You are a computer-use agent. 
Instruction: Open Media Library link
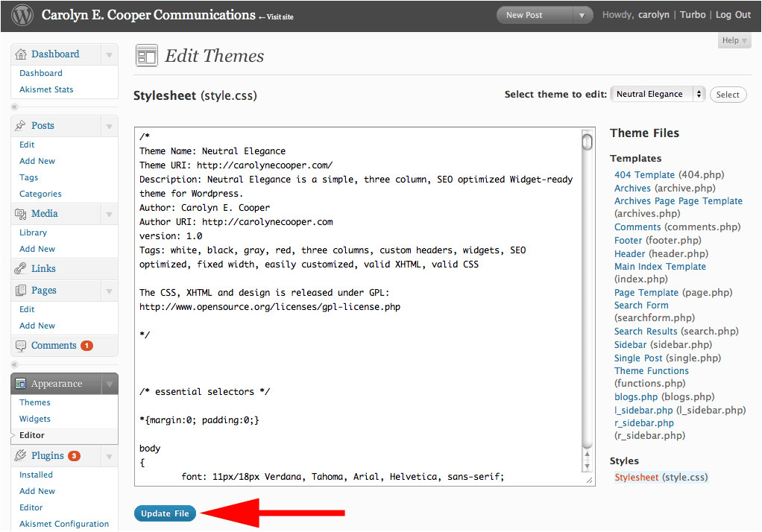33,232
